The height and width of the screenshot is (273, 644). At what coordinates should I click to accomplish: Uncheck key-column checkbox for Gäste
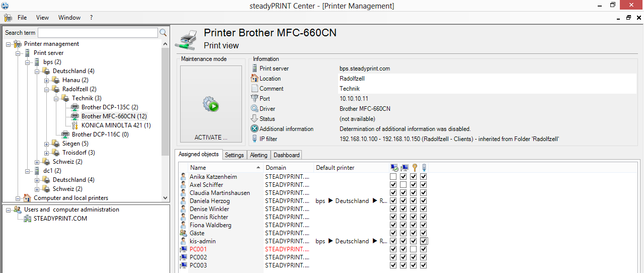point(414,233)
